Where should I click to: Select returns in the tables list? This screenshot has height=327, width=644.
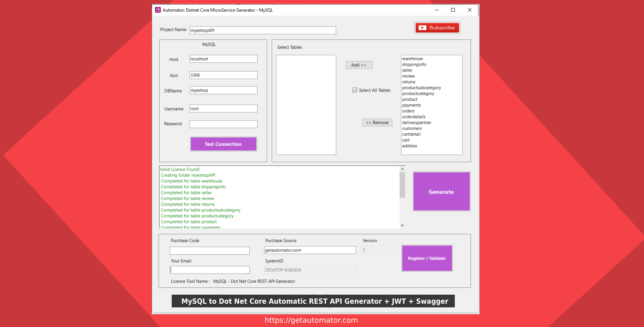(409, 82)
